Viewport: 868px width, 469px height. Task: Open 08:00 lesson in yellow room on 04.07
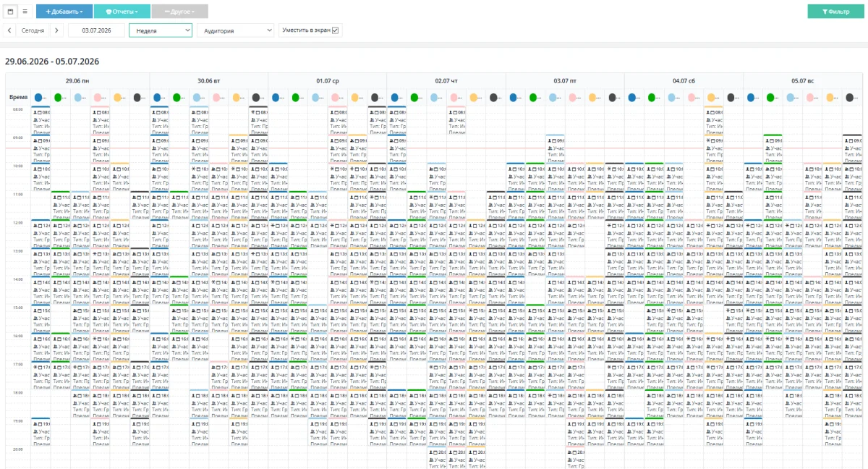713,121
